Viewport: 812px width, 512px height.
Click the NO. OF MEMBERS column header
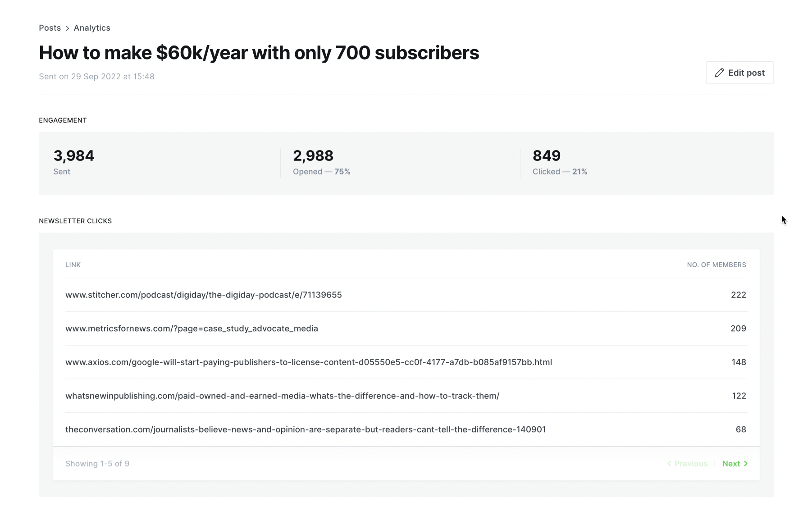[x=716, y=265]
